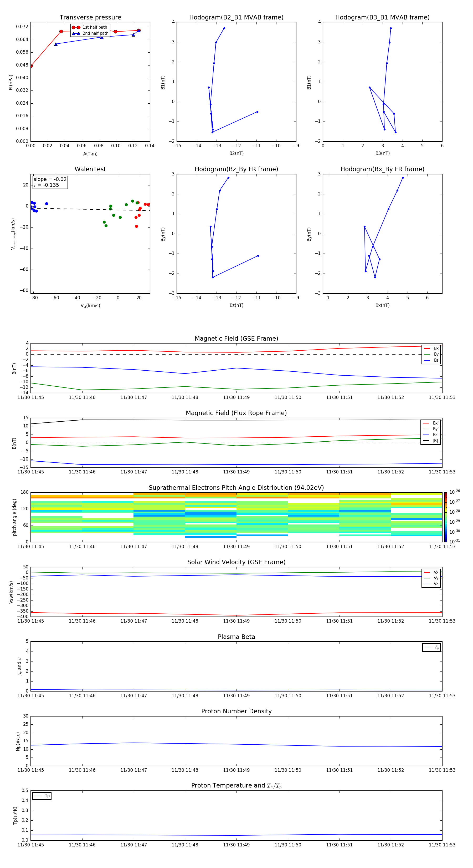Screen dimensions: 473x868
Task: Click the colorbar's top tick label 10^-26
Action: 455,492
